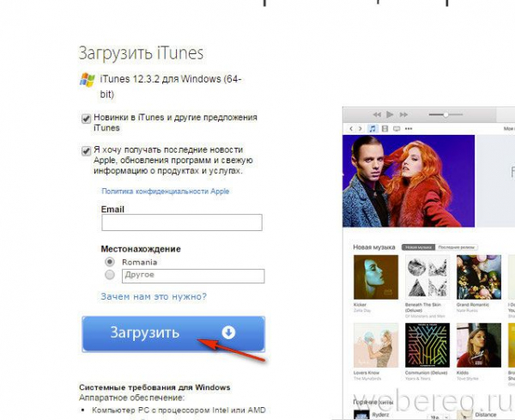Screen dimensions: 515x420
Task: Click the 'Grand Romantic' album title text
Action: pos(473,305)
